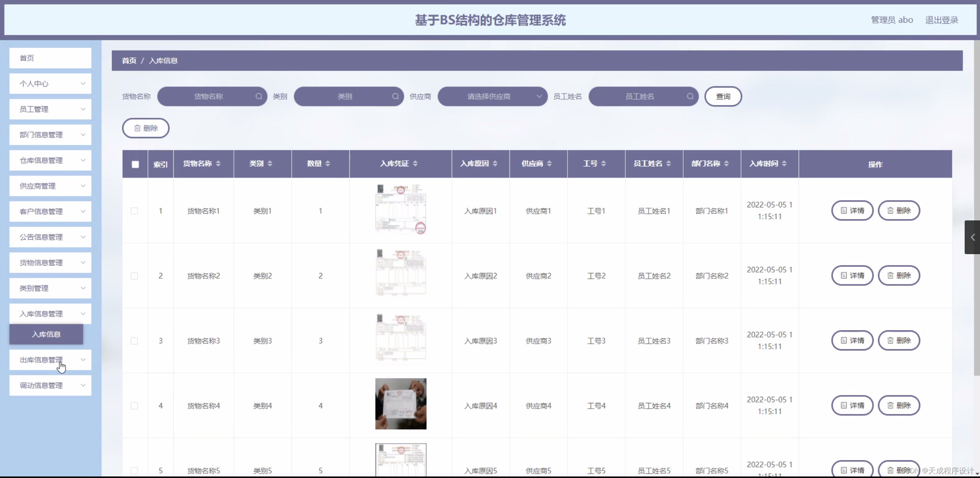Check the checkbox for row 3

tap(134, 341)
